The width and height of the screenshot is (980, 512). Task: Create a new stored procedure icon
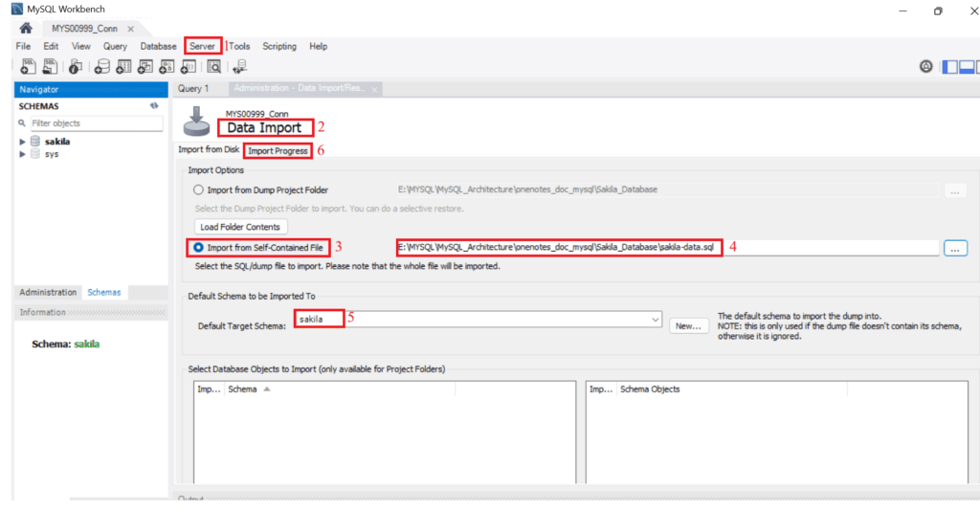167,66
